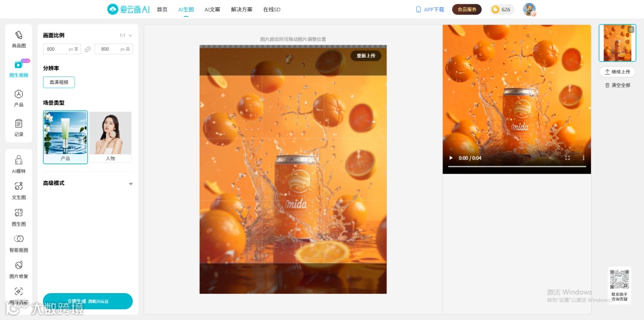Viewport: 644px width, 320px height.
Task: Click APP下载 link
Action: pyautogui.click(x=430, y=10)
